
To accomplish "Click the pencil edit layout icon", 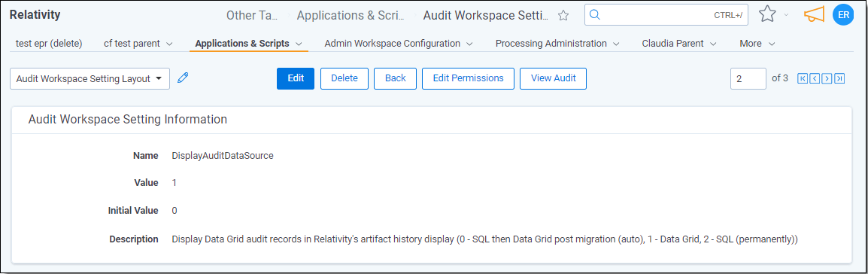I will (x=184, y=78).
